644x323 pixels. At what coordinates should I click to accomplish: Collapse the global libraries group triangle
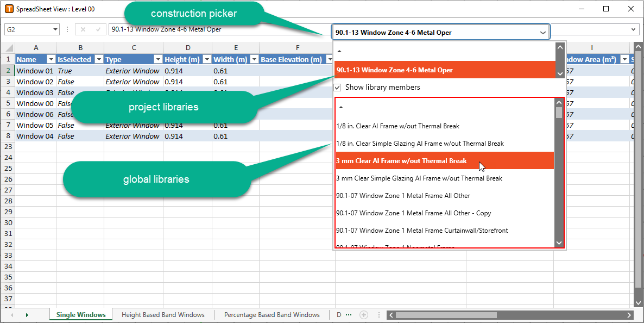click(340, 108)
